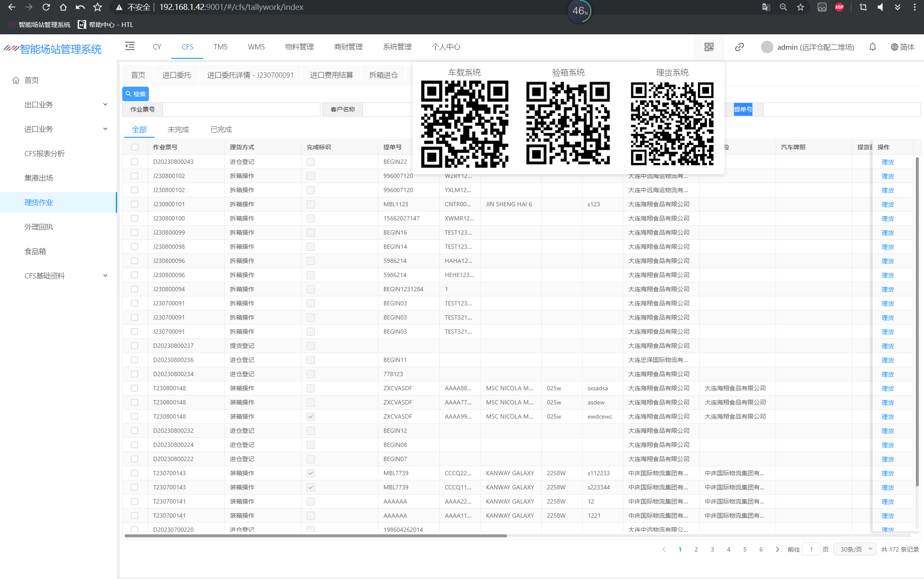Select the row checkbox for J230800101
This screenshot has height=579, width=924.
point(135,204)
